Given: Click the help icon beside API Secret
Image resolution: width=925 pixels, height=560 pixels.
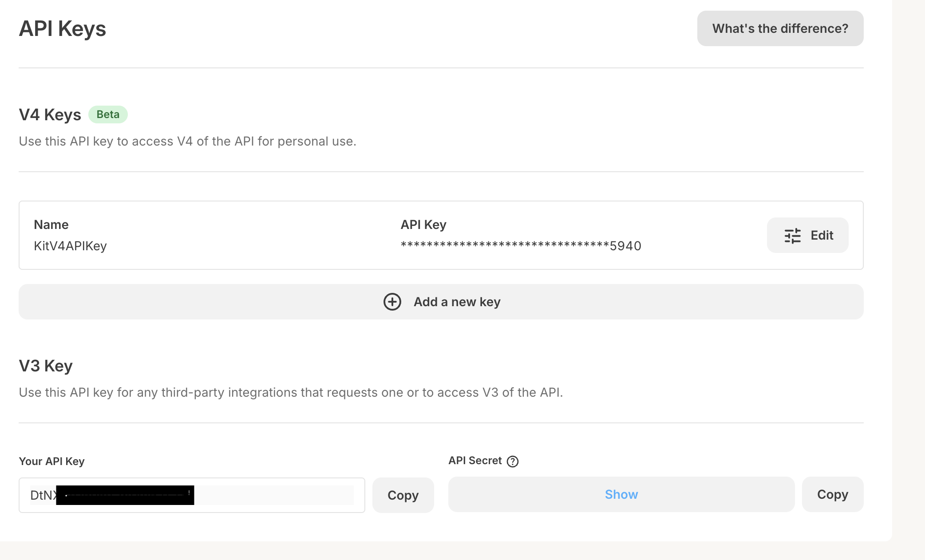Looking at the screenshot, I should 513,461.
